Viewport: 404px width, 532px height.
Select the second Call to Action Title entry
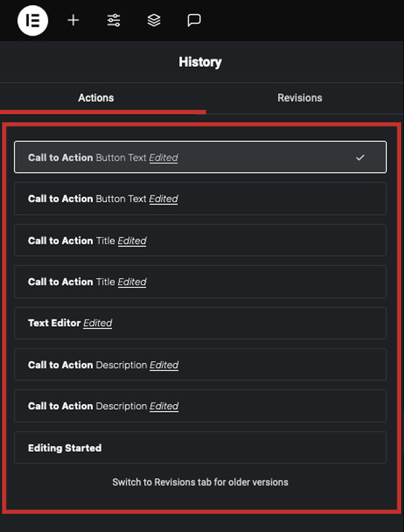point(200,282)
